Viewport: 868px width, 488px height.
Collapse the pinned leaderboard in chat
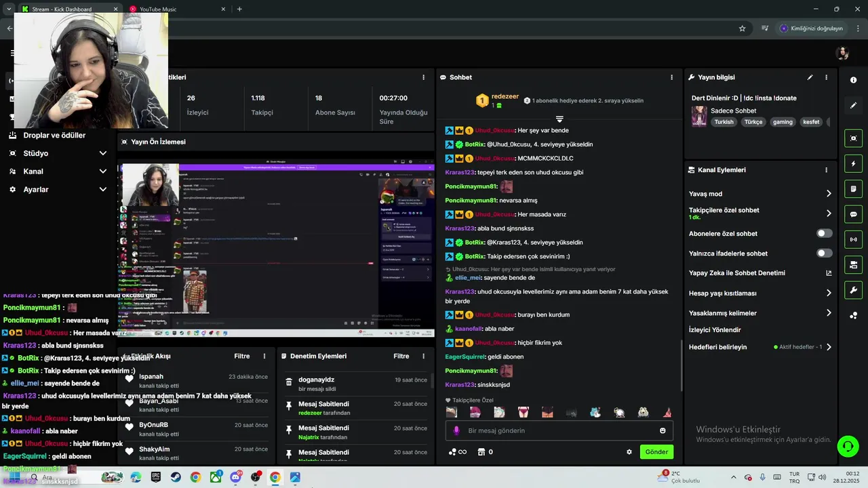click(559, 119)
